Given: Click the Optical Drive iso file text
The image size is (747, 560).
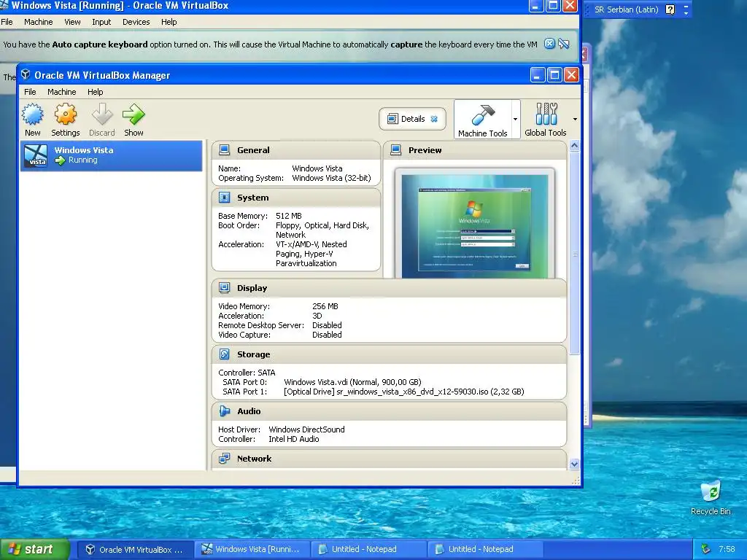Looking at the screenshot, I should [x=404, y=392].
